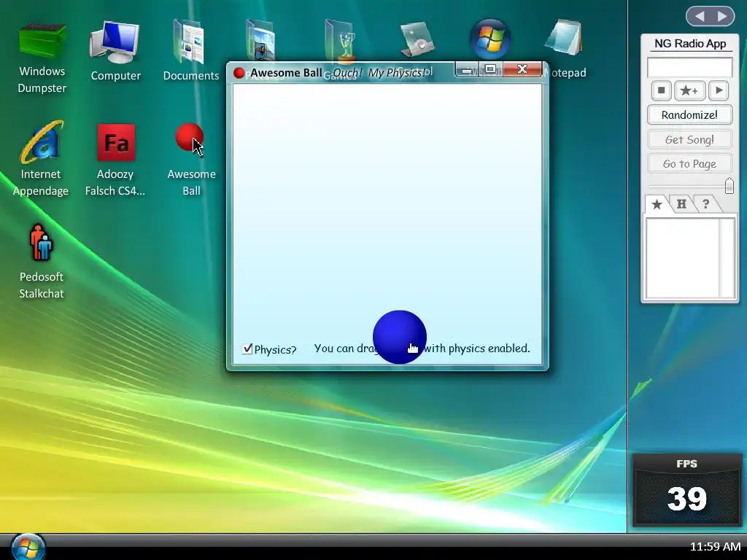Click the sidebar next arrow

[x=722, y=17]
